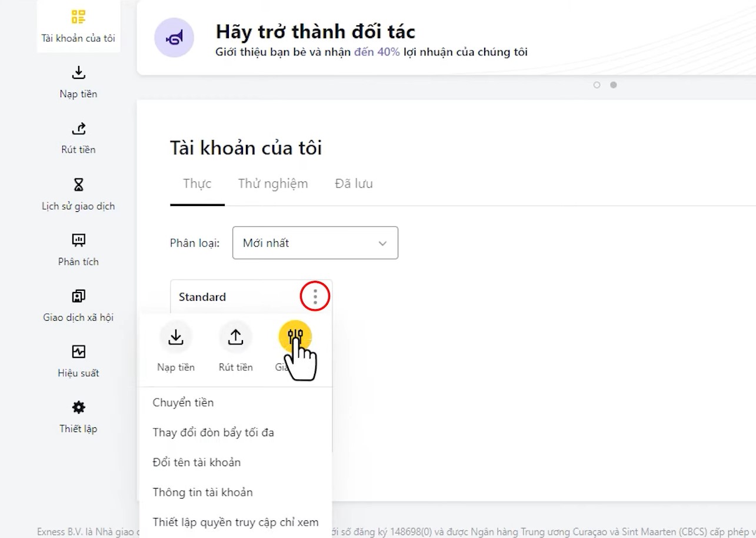Viewport: 756px width, 538px height.
Task: Click the Rút tiền upload icon in popup
Action: coord(235,337)
